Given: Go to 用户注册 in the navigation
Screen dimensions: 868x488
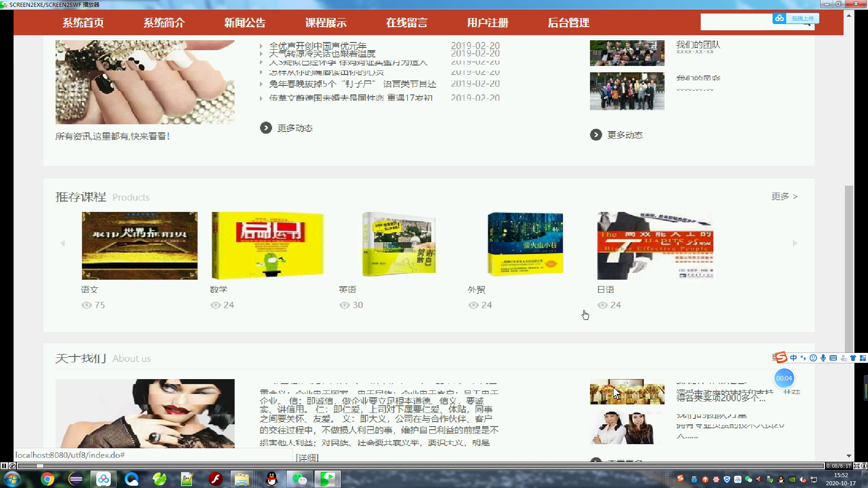Looking at the screenshot, I should [x=487, y=23].
